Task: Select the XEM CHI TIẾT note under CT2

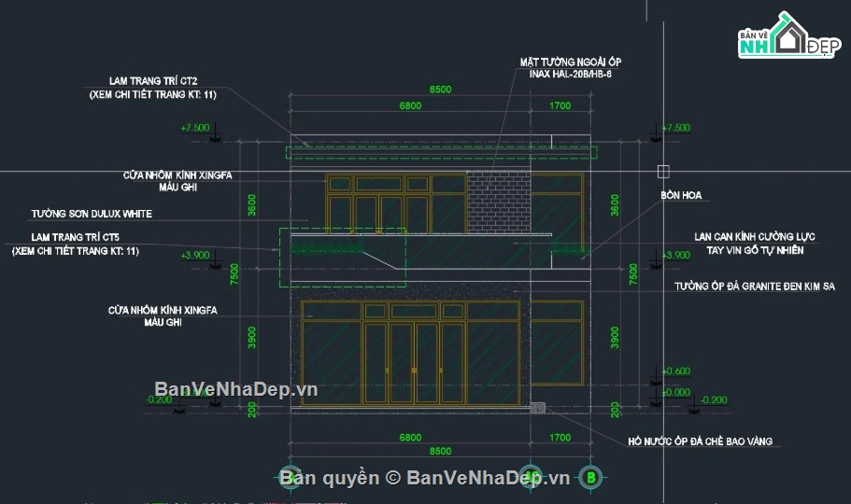Action: [x=153, y=94]
